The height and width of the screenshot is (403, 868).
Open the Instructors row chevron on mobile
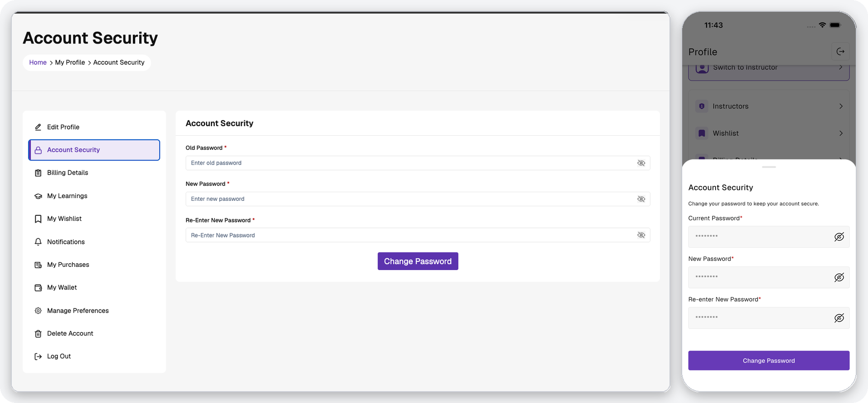click(841, 106)
